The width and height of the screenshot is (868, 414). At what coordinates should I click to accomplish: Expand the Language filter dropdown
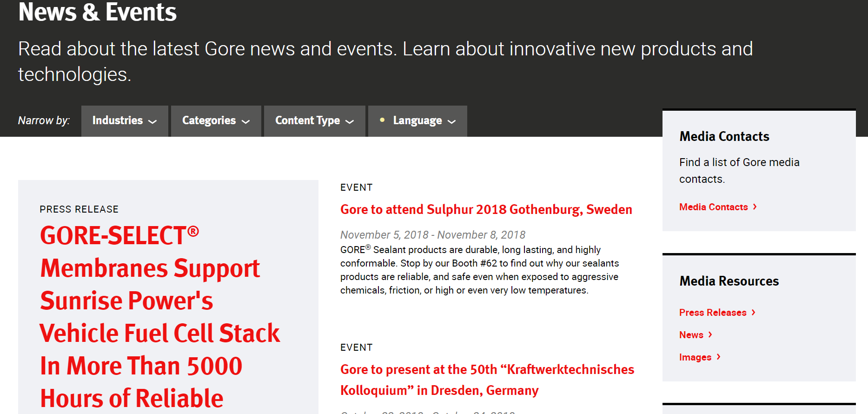tap(417, 120)
